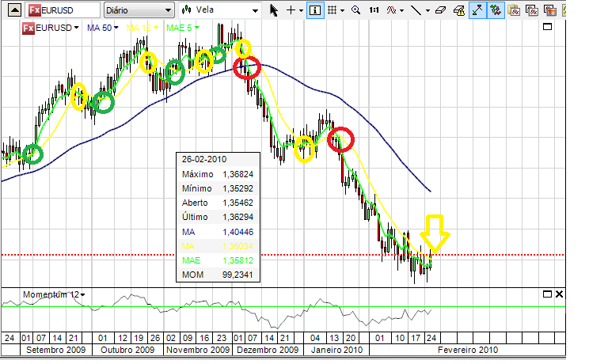Click the MOM value 99,2341
The width and height of the screenshot is (608, 364).
click(237, 275)
